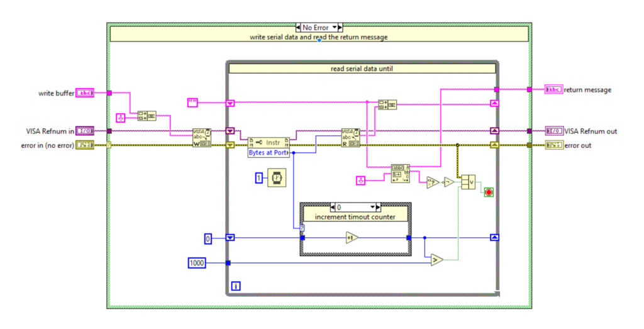Click the Bytes at Port property
Viewport: 644px width, 329px height.
[269, 153]
